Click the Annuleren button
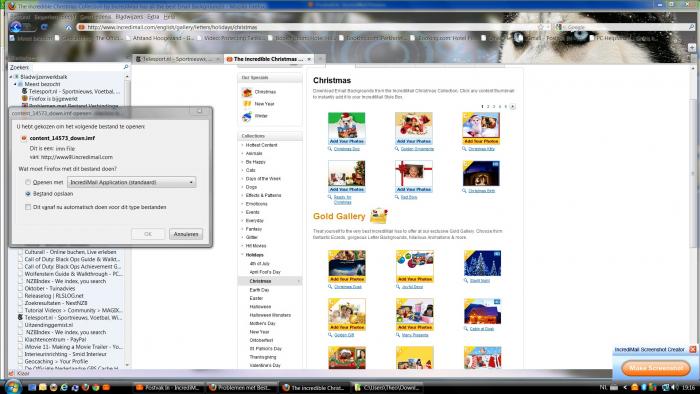This screenshot has width=700, height=394. [186, 234]
